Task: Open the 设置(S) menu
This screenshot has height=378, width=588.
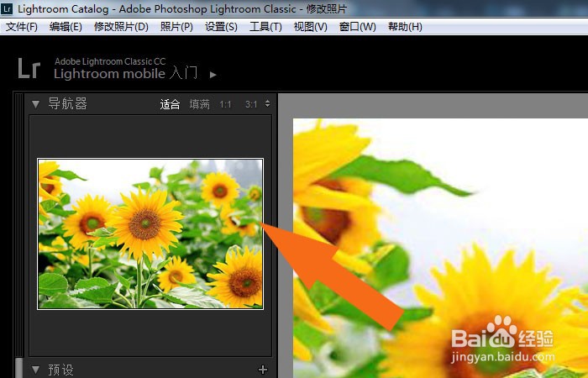Action: click(221, 27)
